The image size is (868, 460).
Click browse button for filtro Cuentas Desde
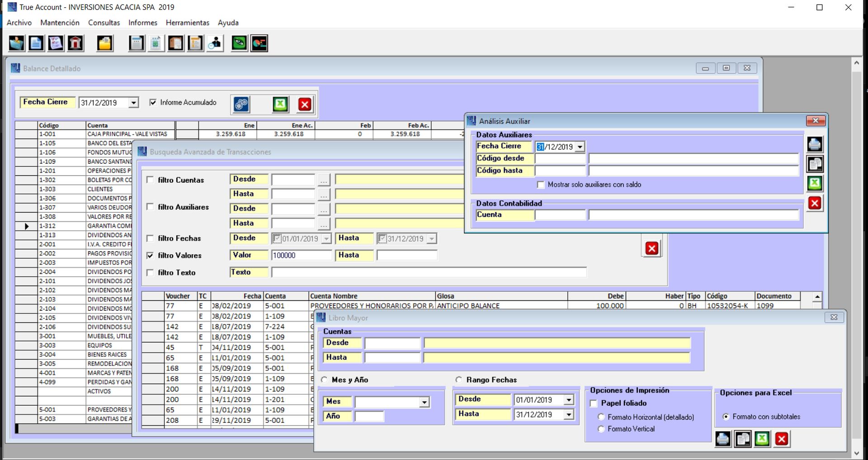(324, 180)
